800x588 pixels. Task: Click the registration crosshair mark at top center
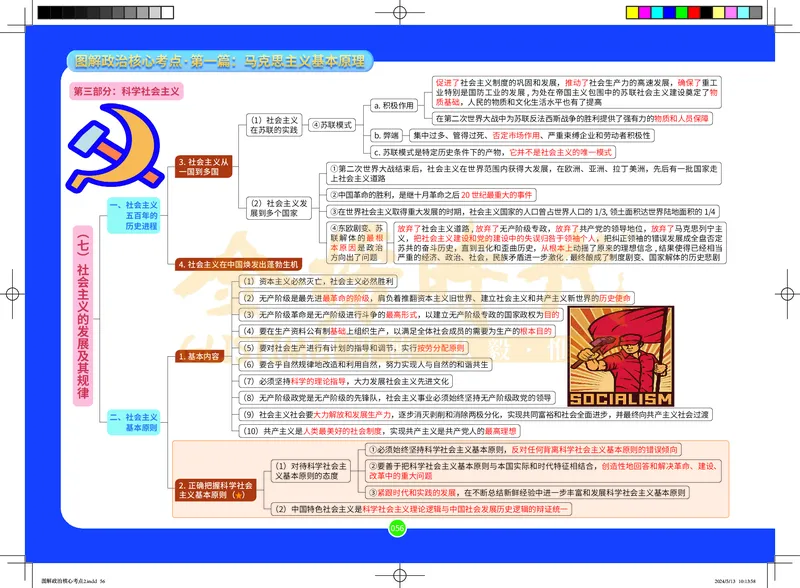click(400, 14)
